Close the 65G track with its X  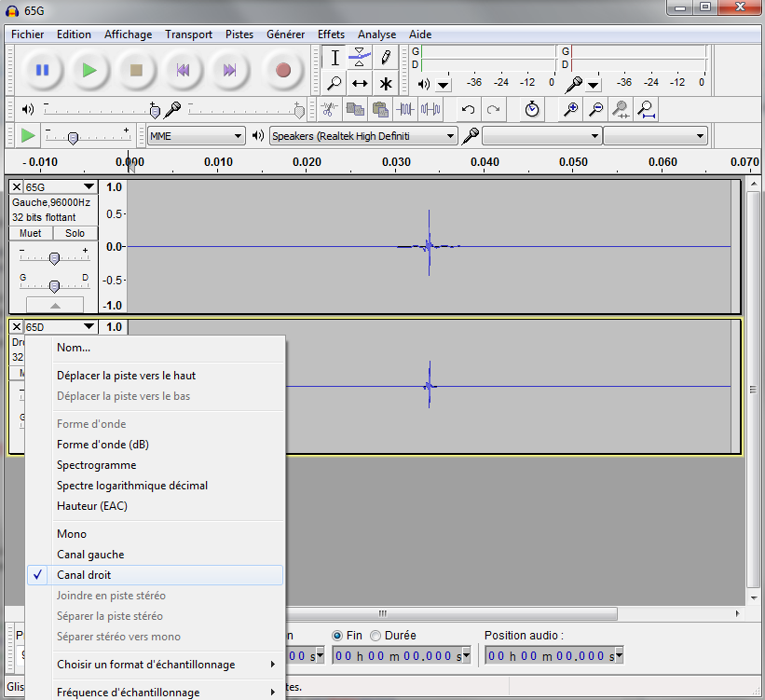click(16, 187)
